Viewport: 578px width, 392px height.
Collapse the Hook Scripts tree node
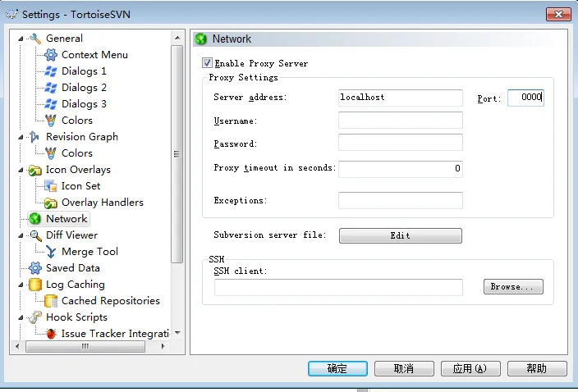(21, 317)
